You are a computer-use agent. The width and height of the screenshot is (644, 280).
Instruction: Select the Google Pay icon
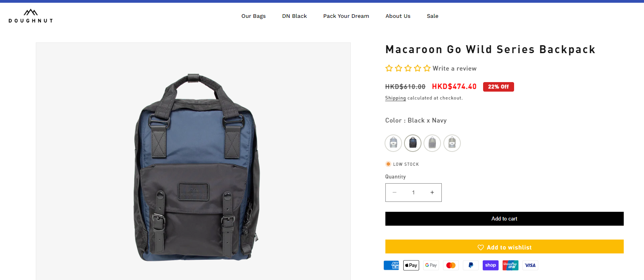pyautogui.click(x=431, y=265)
